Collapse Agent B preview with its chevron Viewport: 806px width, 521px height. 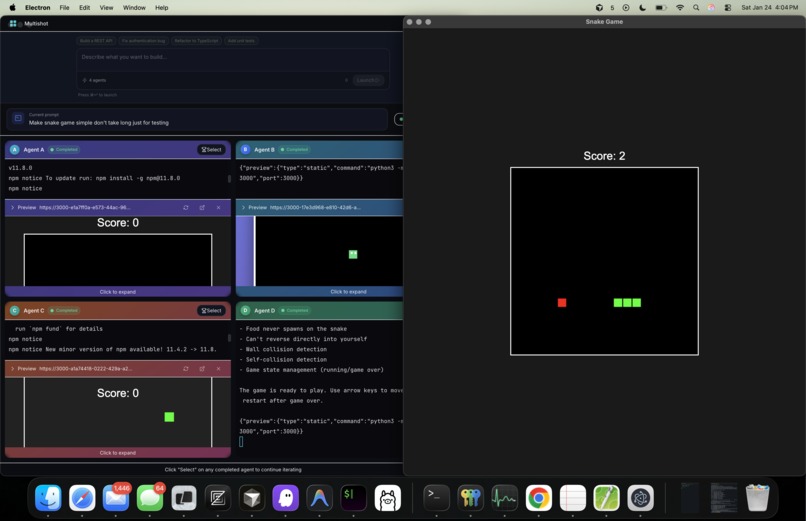click(243, 208)
